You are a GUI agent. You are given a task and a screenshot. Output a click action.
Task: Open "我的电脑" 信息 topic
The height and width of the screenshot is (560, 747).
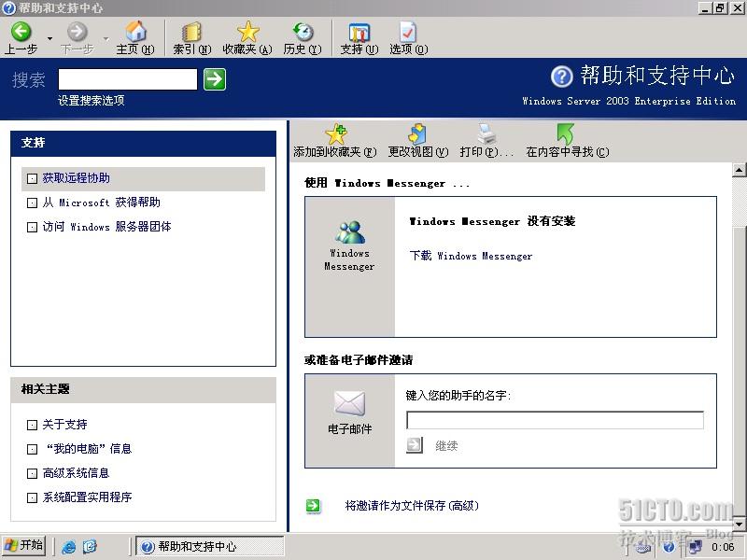[89, 449]
